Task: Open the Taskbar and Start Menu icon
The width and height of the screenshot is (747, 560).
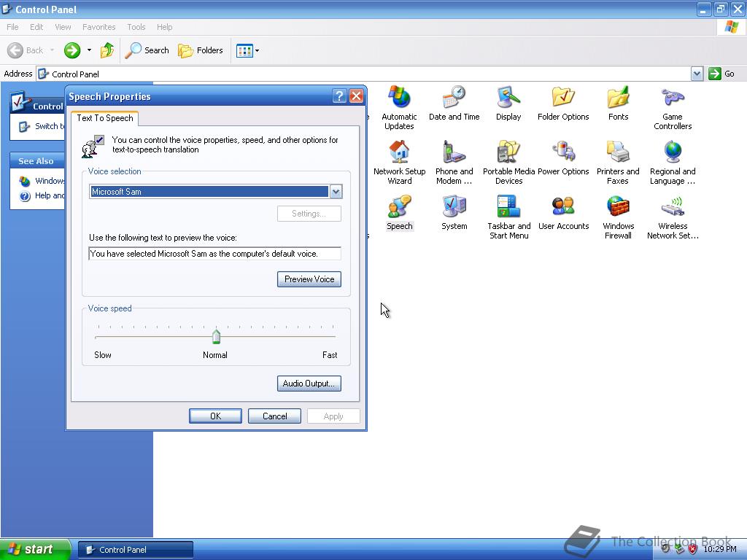Action: [508, 217]
